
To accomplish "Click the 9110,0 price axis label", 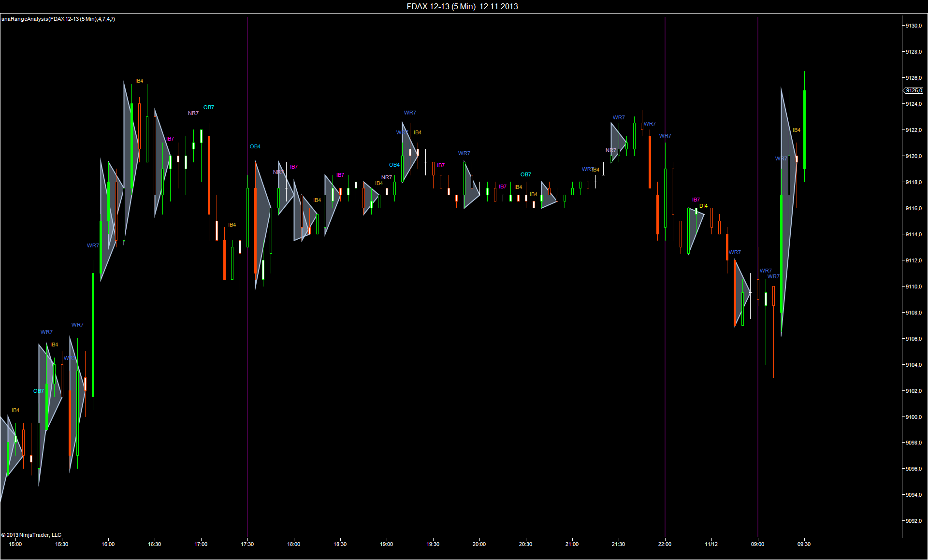I will click(913, 287).
